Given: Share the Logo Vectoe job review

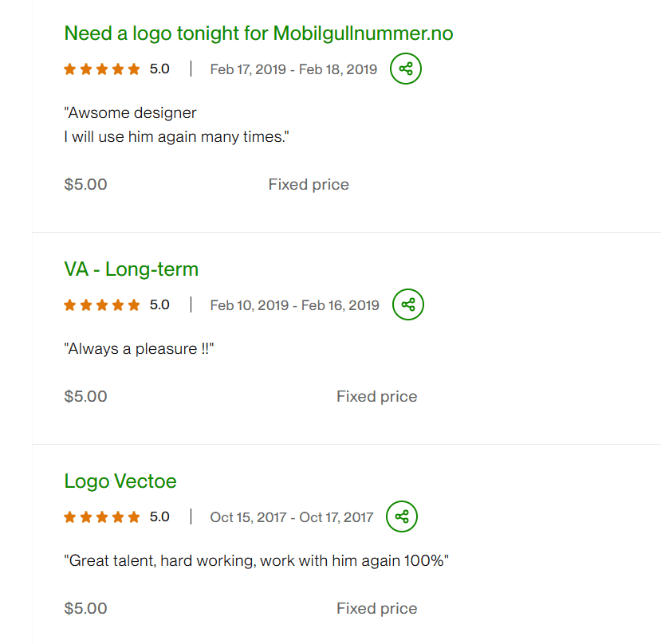Looking at the screenshot, I should point(402,516).
